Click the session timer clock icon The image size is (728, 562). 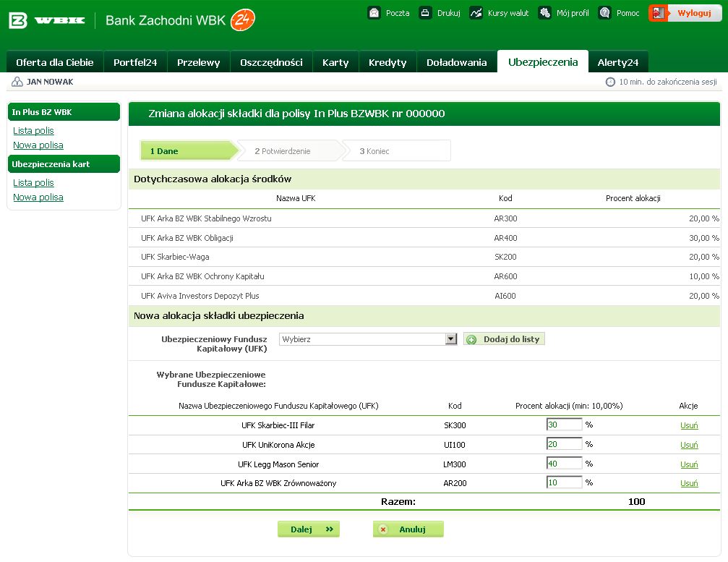pos(610,82)
